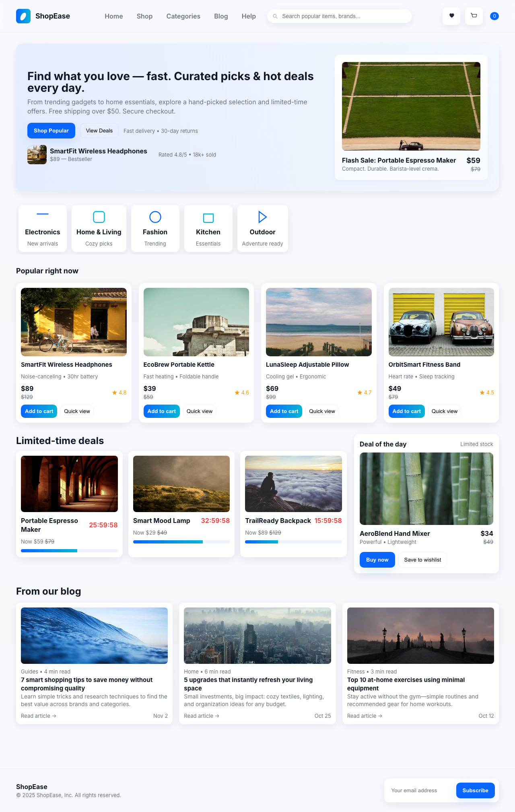The image size is (515, 812).
Task: Click Smart Mood Lamp deal progress bar
Action: tap(181, 542)
